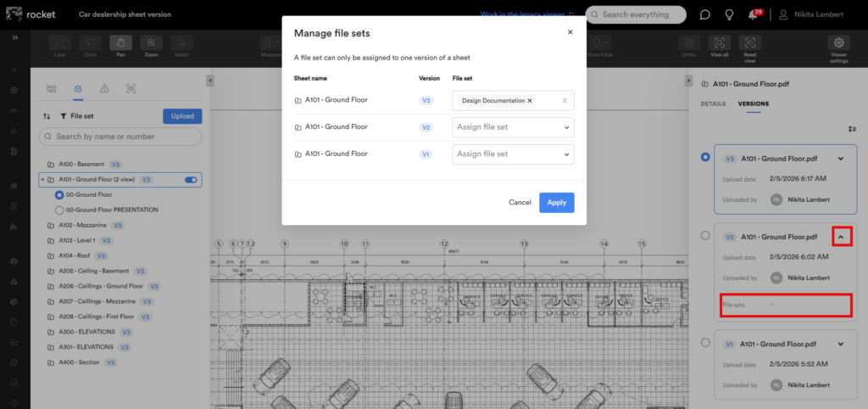Open the warning triangle issues panel tab
This screenshot has width=868, height=409.
tap(104, 88)
